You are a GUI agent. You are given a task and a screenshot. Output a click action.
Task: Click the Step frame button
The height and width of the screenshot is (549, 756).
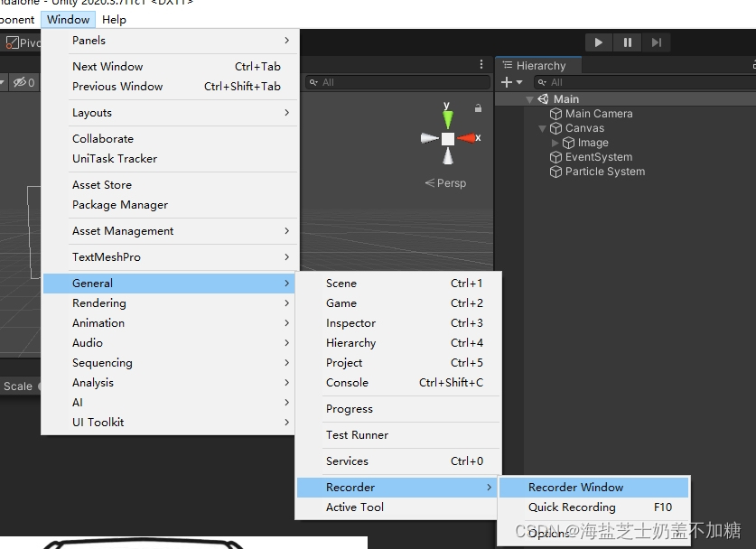click(x=657, y=42)
